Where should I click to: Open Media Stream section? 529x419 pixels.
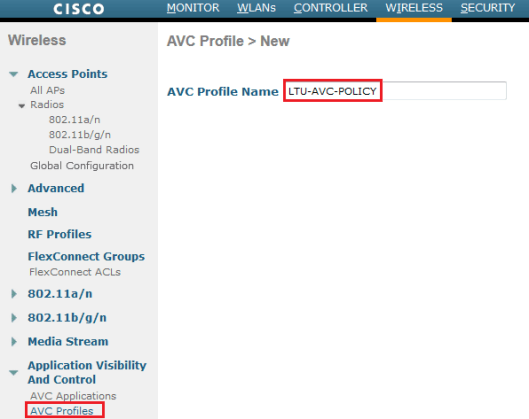[x=68, y=342]
